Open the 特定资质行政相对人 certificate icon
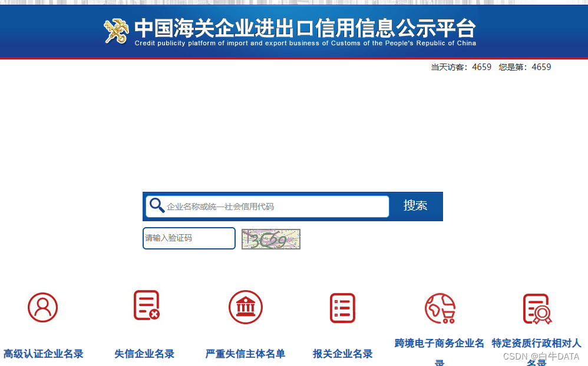This screenshot has height=366, width=588. pos(537,309)
